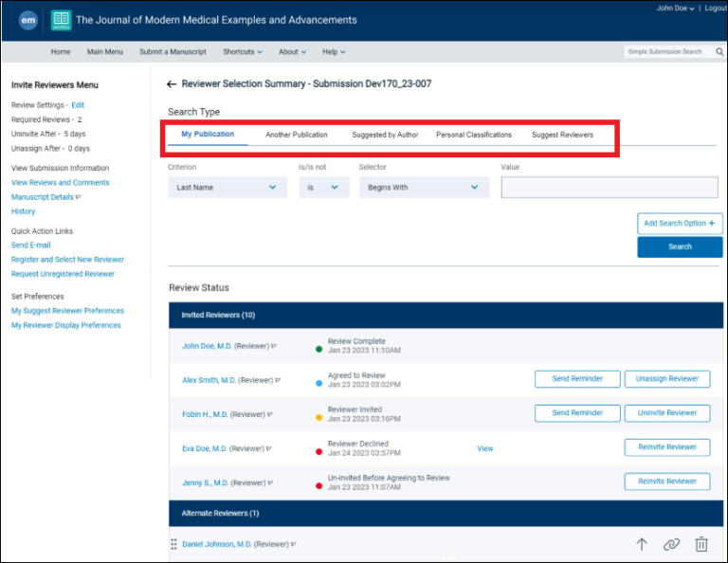Click the search Value input field
The height and width of the screenshot is (563, 728).
610,188
